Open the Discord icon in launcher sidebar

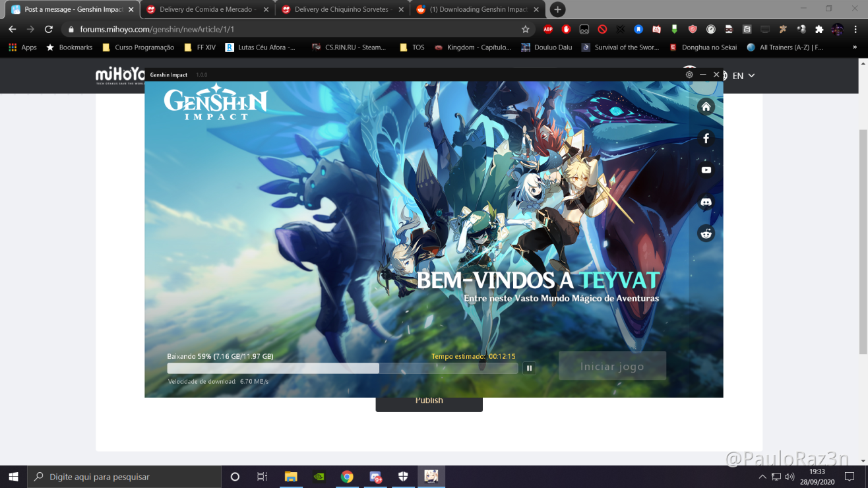[706, 202]
